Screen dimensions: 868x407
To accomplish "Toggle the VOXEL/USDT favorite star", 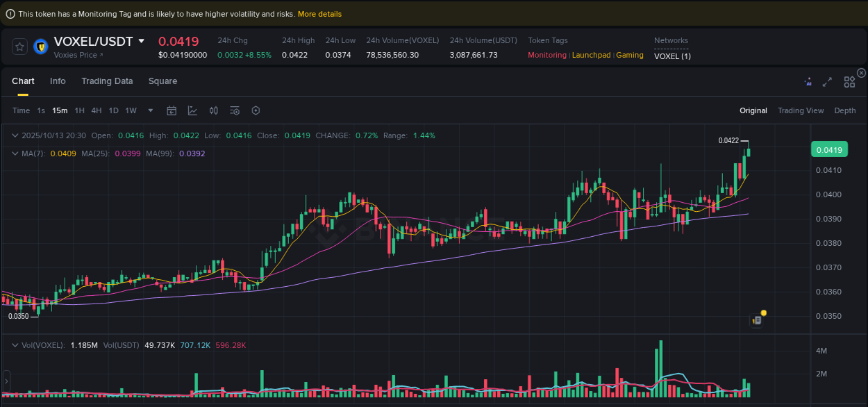I will click(19, 47).
